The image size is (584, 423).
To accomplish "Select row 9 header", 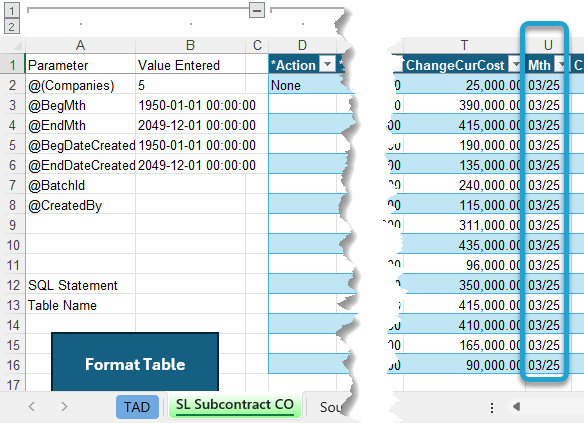I will click(12, 225).
